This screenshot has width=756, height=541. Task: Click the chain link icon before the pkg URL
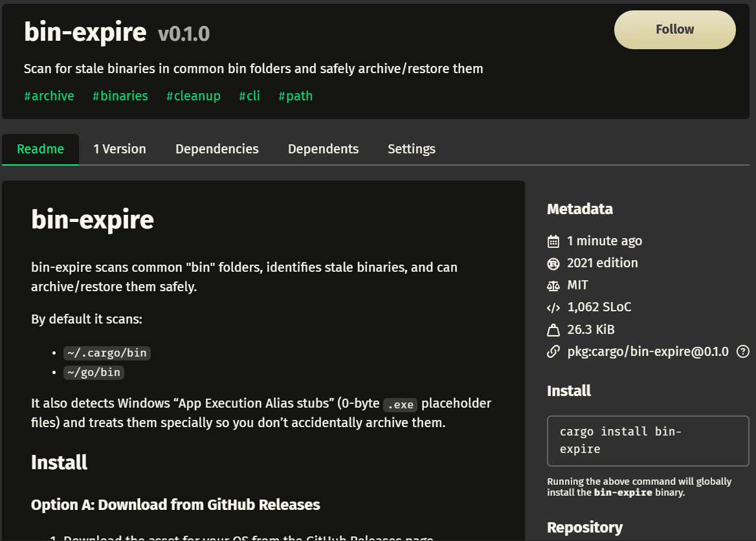[x=553, y=351]
